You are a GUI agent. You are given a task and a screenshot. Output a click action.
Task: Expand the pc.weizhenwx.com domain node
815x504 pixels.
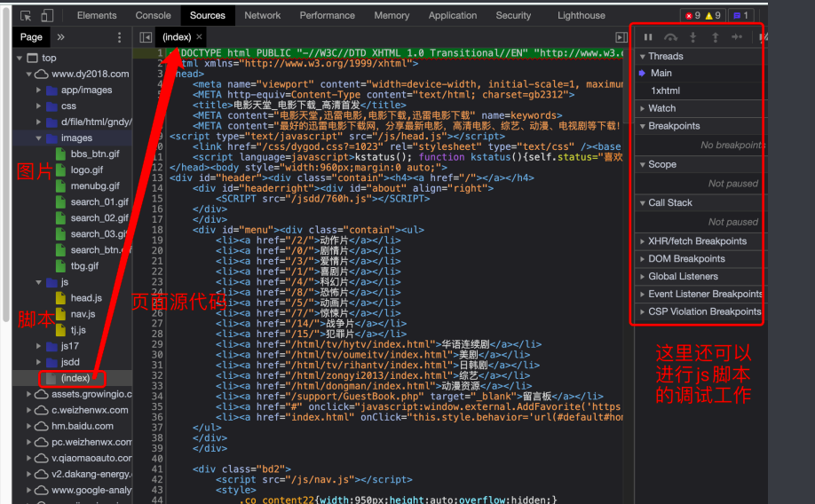29,443
